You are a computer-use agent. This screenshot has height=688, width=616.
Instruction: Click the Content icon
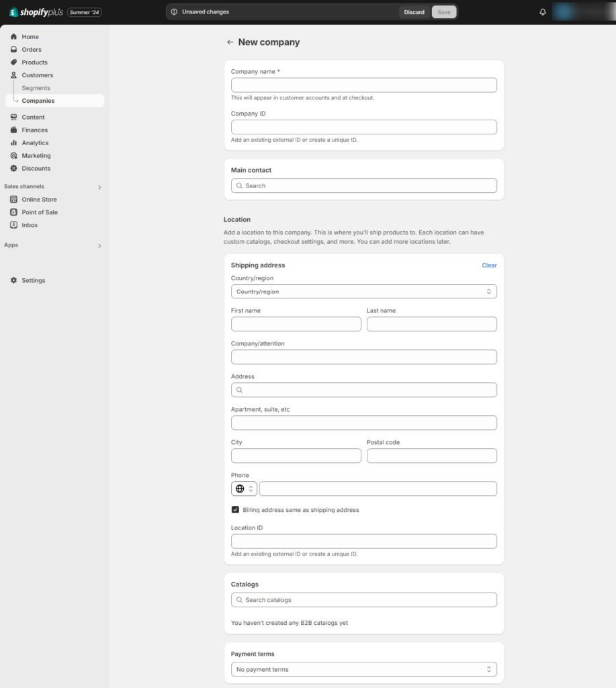(x=13, y=117)
